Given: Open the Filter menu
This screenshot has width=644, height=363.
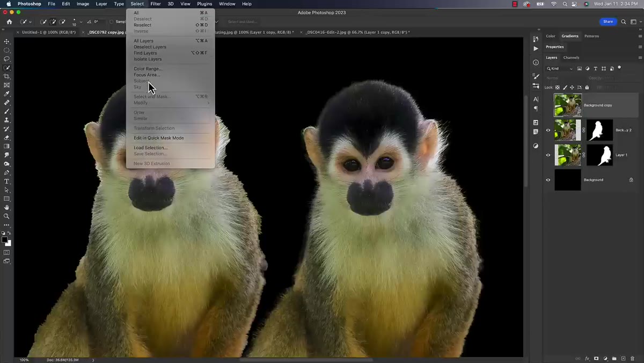Looking at the screenshot, I should point(156,4).
